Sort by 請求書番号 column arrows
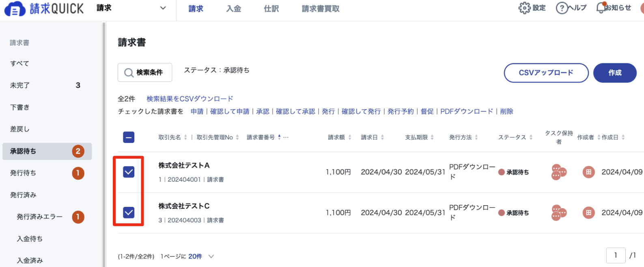The image size is (644, 267). point(279,137)
